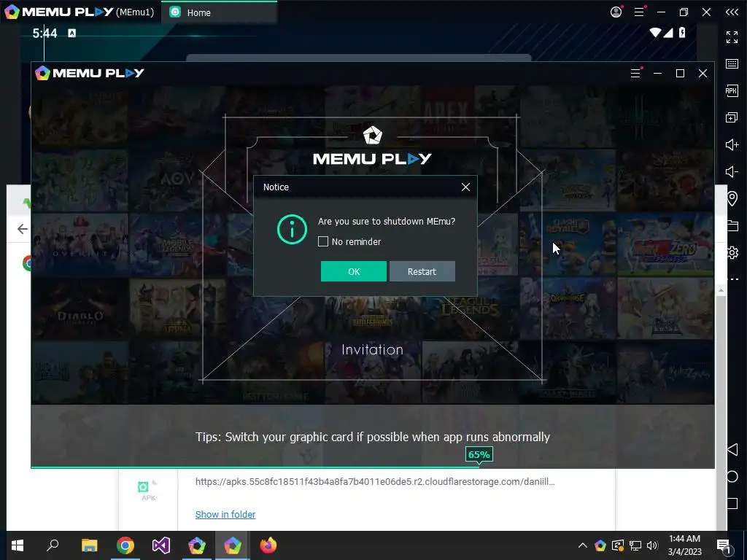Screen dimensions: 747x560
Task: Click the browser back arrow
Action: [23, 229]
